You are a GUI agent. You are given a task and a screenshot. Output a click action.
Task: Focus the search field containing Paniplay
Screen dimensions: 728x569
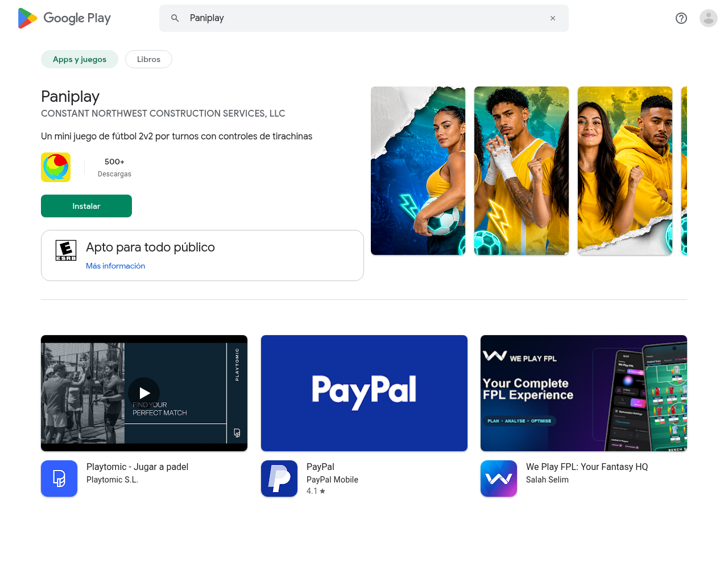[x=364, y=18]
